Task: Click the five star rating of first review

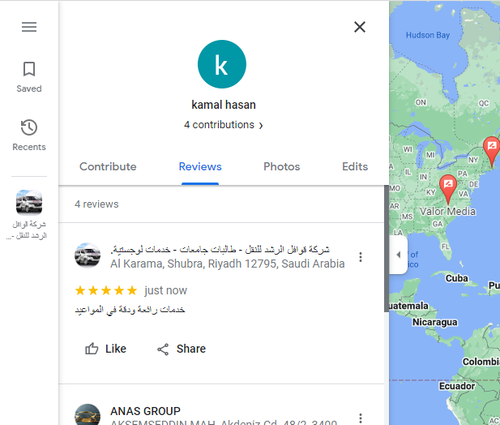Action: coord(106,290)
